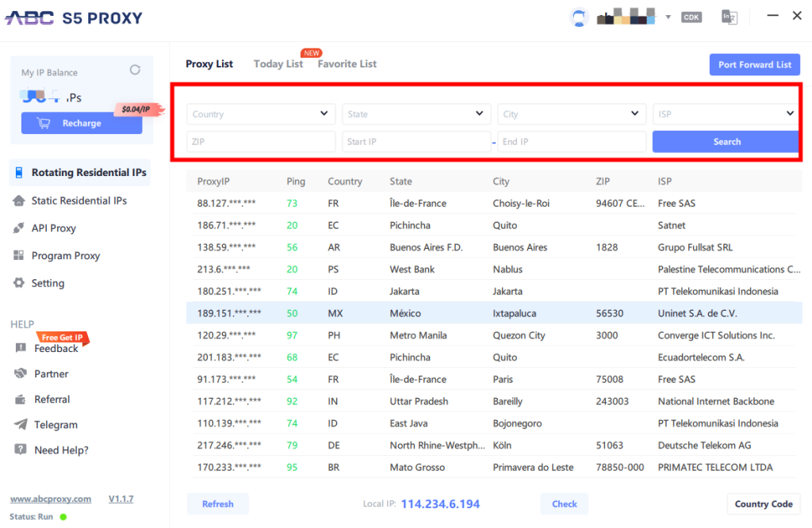Screen dimensions: 812x528
Task: Switch to the Proxy List tab
Action: tap(209, 63)
